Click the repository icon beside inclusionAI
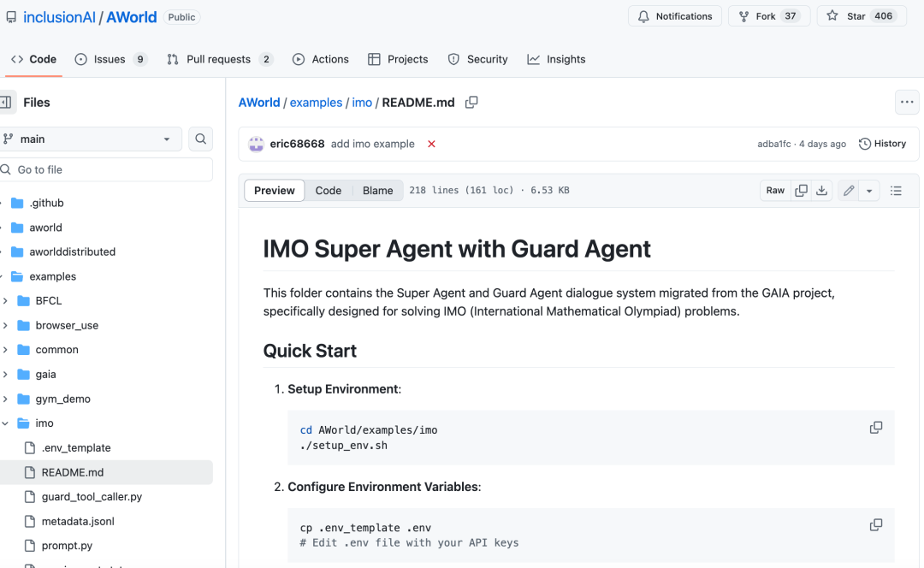924x568 pixels. [11, 17]
